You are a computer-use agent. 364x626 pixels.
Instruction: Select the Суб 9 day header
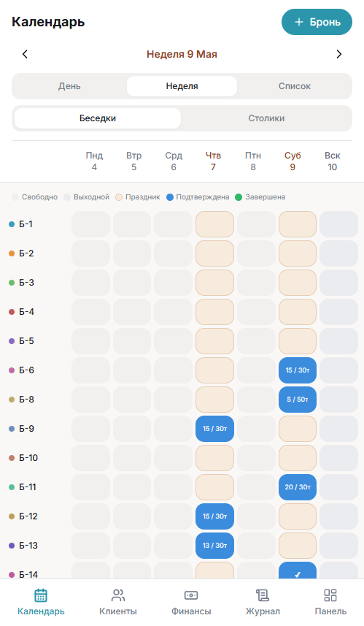293,161
